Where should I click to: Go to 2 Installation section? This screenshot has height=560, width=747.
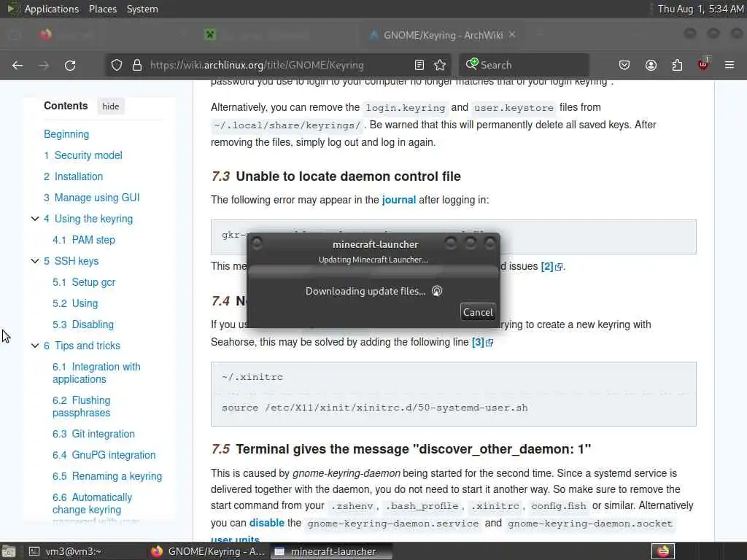(74, 176)
